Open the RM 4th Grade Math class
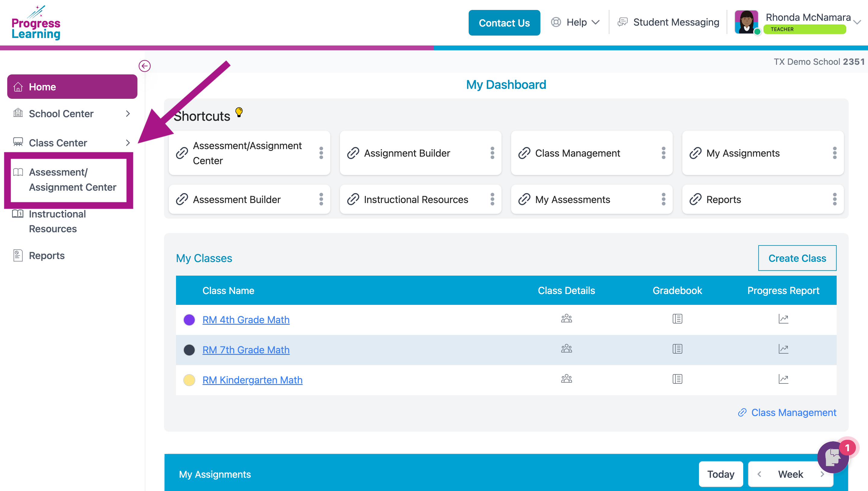The width and height of the screenshot is (868, 491). click(x=246, y=319)
